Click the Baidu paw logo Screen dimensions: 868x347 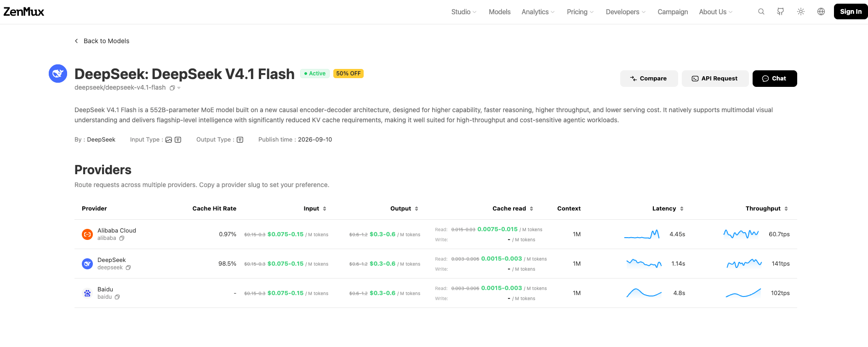point(87,293)
